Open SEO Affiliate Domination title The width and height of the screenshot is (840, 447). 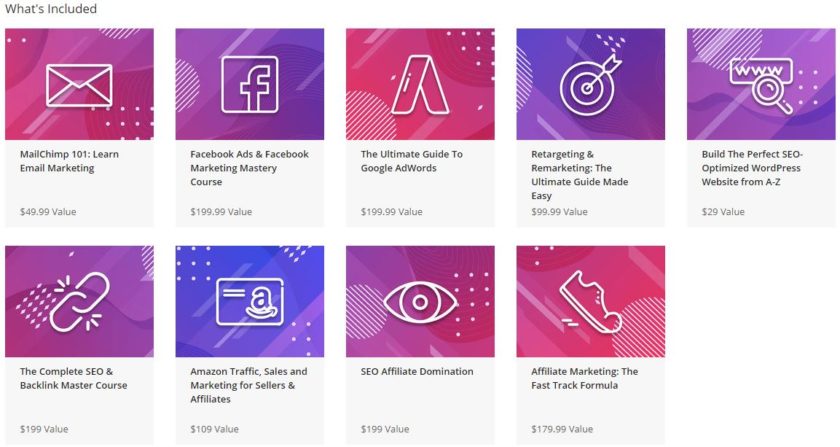[417, 371]
